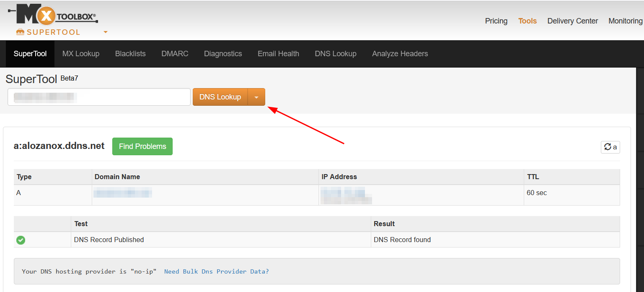Screen dimensions: 644x292
Task: Open the DNS Lookup options dropdown arrow
Action: [256, 97]
